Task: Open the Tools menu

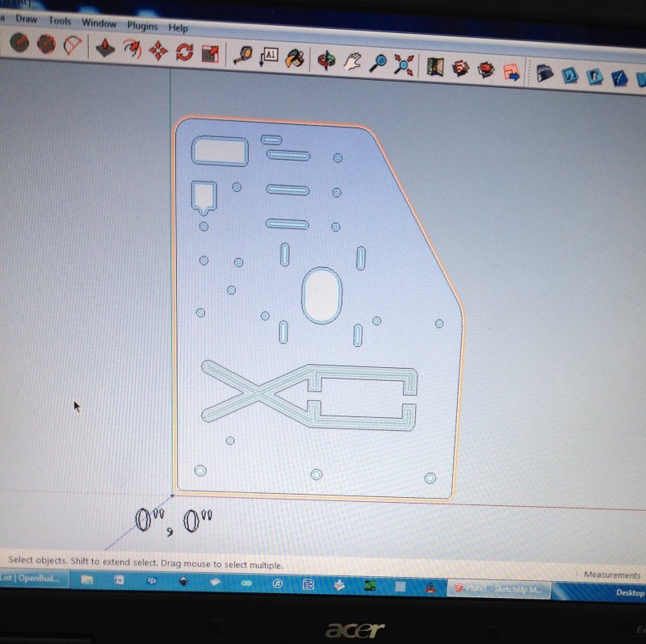Action: 60,21
